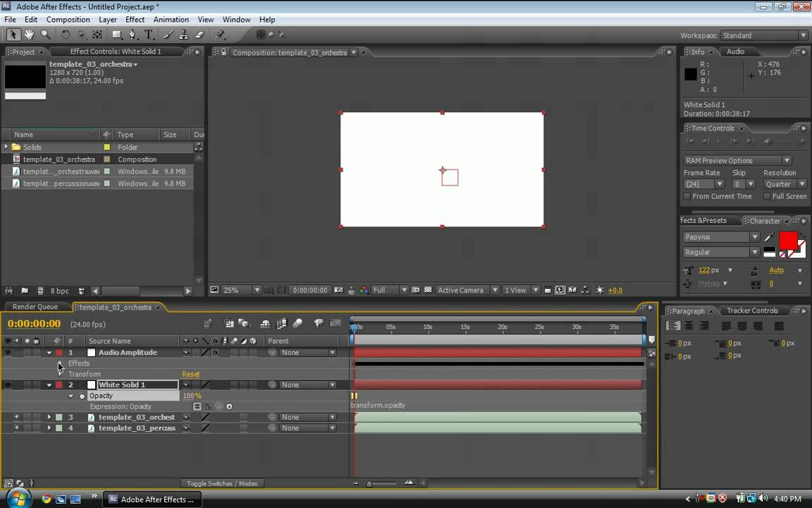Viewport: 812px width, 508px height.
Task: Click the Timeline flowchart icon in viewer footer
Action: click(585, 290)
